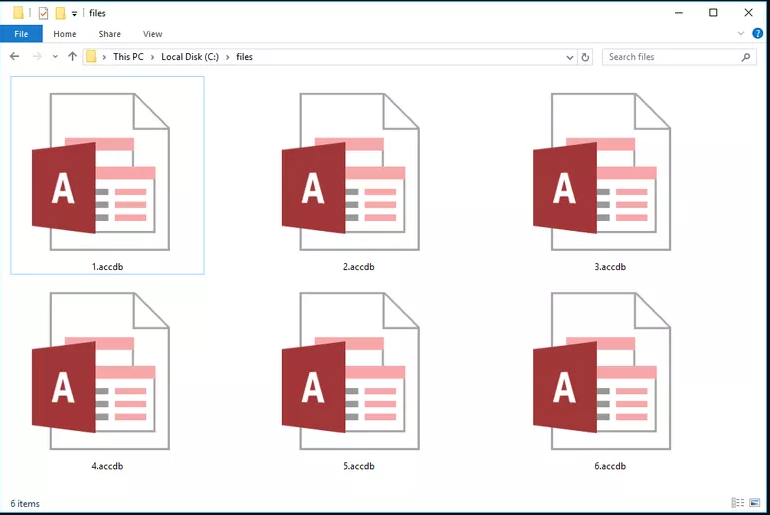Click the 6.accdb file name label
770x515 pixels.
[610, 466]
